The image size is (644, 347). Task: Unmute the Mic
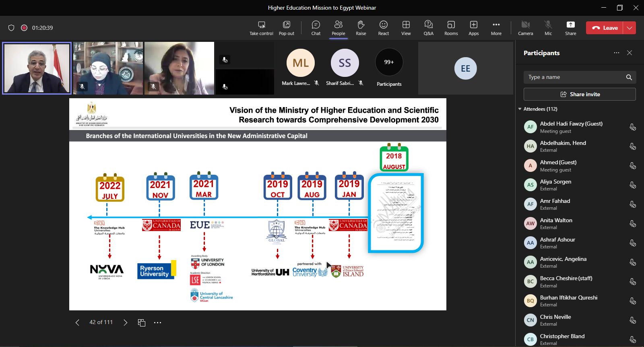[x=548, y=28]
